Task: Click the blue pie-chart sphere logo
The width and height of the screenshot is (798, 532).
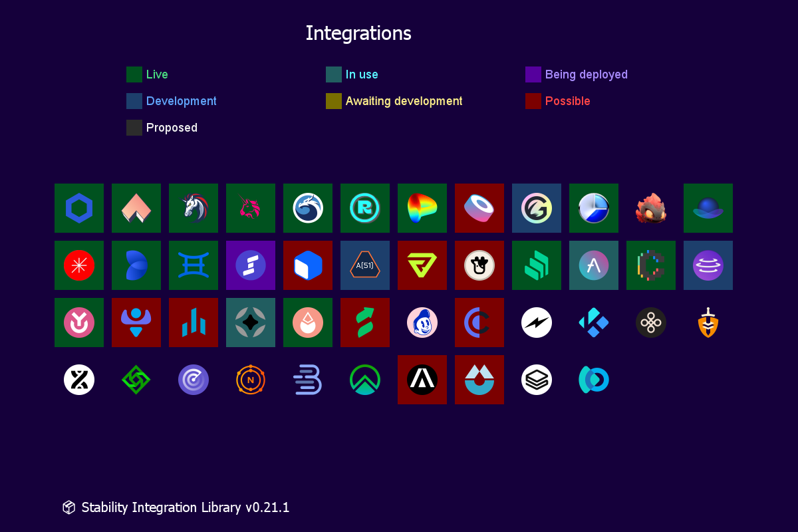Action: point(594,208)
